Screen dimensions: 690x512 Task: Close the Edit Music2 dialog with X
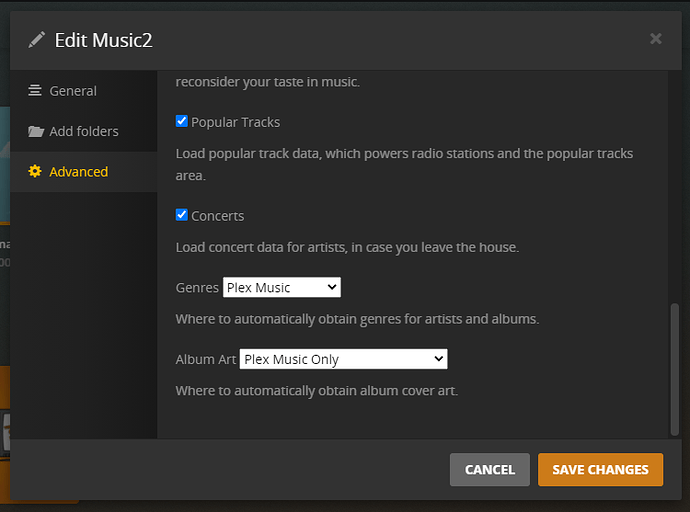pos(655,39)
